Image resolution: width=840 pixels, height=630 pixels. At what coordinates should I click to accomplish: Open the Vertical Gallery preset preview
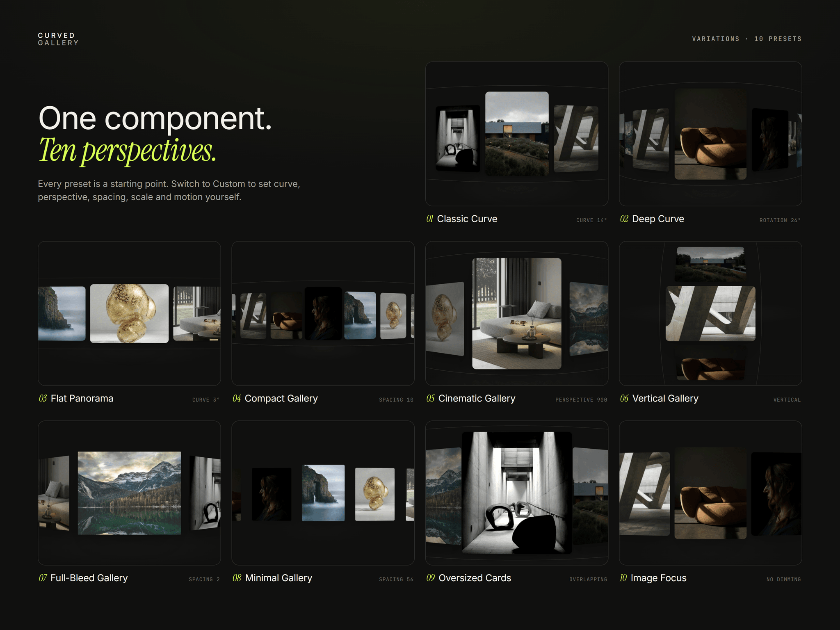pyautogui.click(x=710, y=313)
